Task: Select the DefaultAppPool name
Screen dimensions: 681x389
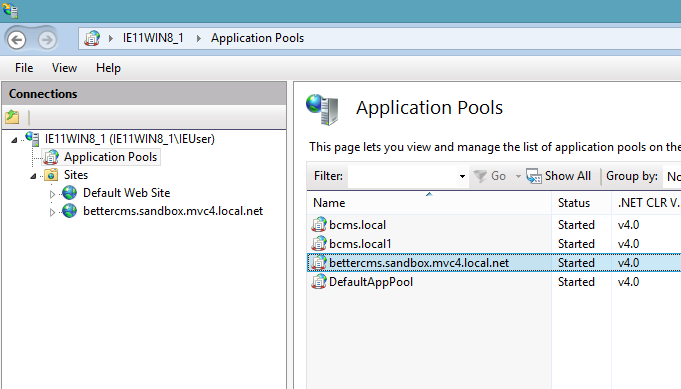Action: click(x=371, y=282)
